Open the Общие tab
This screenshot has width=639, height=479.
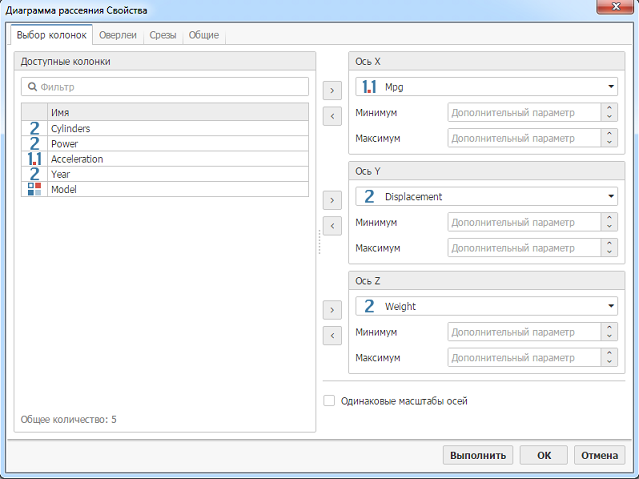(203, 35)
